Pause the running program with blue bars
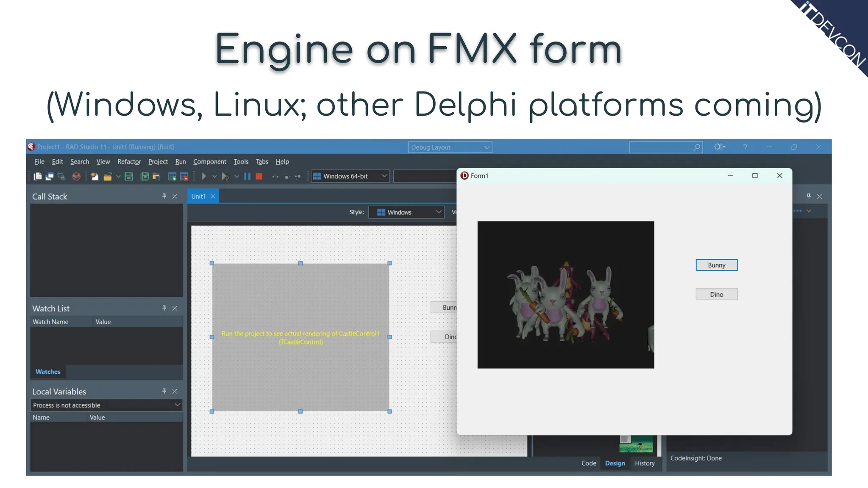The width and height of the screenshot is (868, 488). pos(247,176)
